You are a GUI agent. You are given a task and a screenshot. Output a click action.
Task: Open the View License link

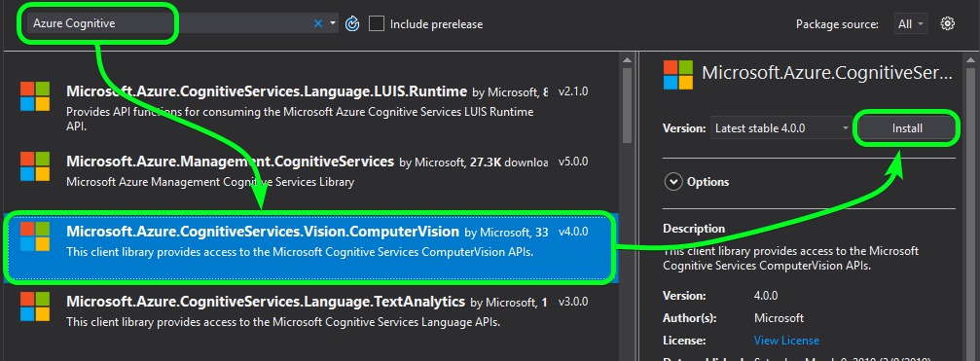786,341
